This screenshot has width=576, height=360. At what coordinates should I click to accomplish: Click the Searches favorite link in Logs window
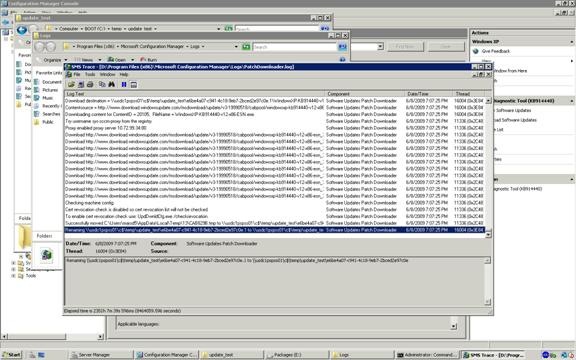pos(47,114)
